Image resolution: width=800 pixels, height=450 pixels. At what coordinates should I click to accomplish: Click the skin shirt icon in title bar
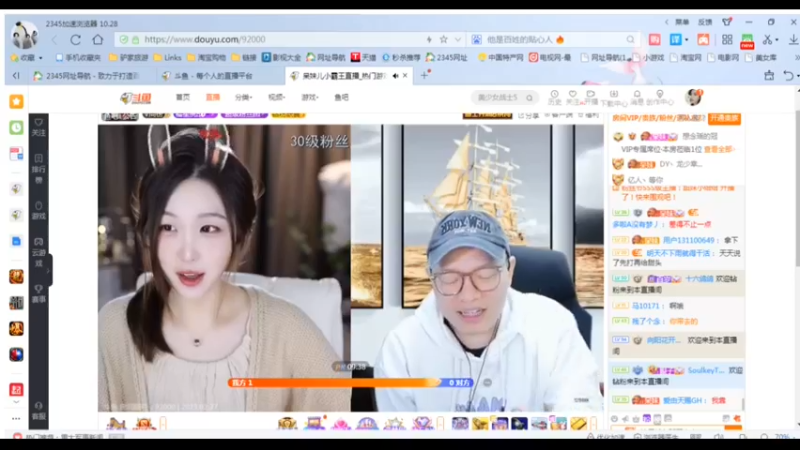pos(727,22)
